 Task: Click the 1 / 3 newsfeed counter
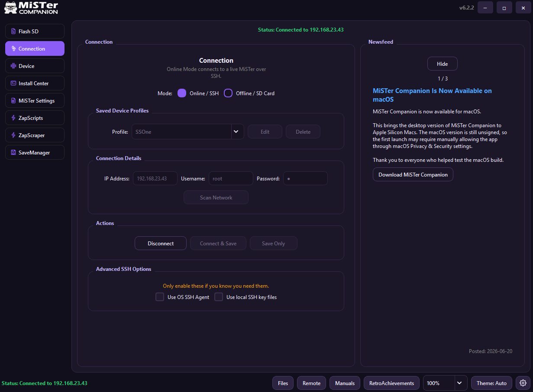[x=443, y=78]
